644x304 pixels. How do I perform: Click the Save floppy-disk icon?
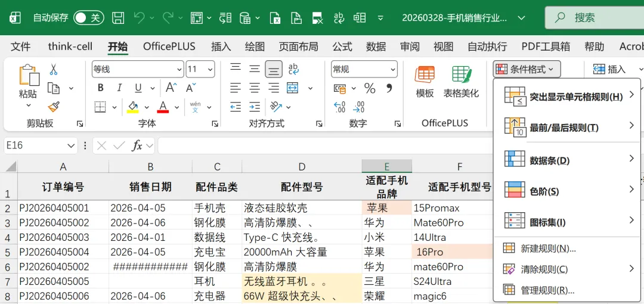coord(118,18)
